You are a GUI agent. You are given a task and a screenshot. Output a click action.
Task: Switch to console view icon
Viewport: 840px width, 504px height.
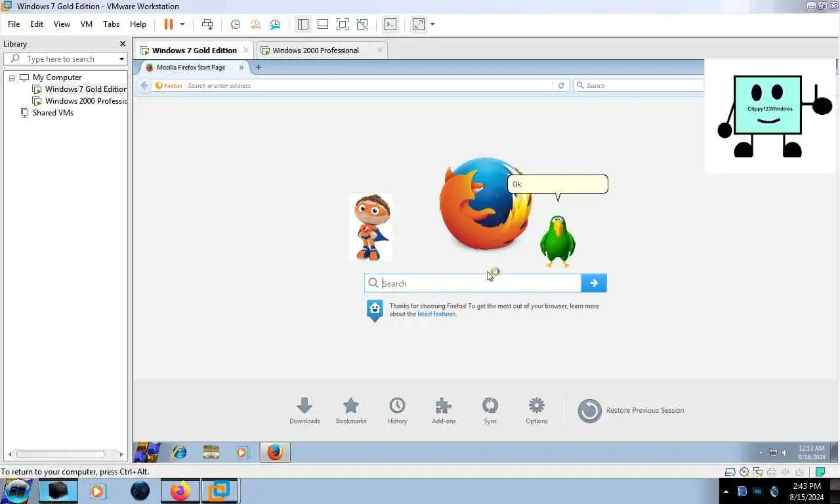click(390, 24)
